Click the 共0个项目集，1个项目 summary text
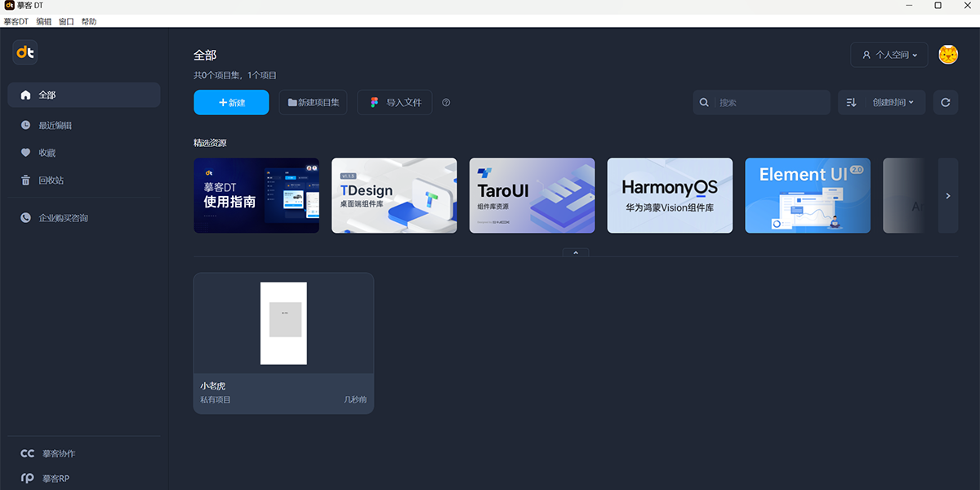Image resolution: width=980 pixels, height=490 pixels. point(235,75)
